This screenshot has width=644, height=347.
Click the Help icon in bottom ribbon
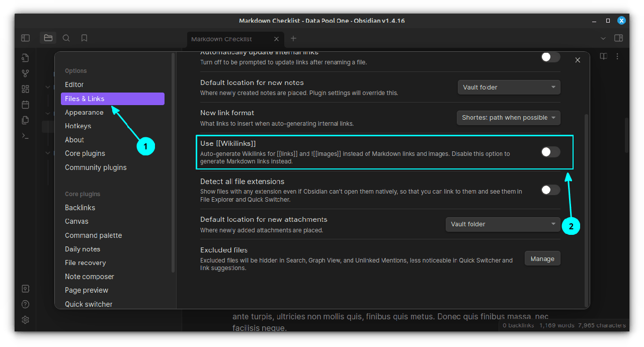(x=26, y=304)
